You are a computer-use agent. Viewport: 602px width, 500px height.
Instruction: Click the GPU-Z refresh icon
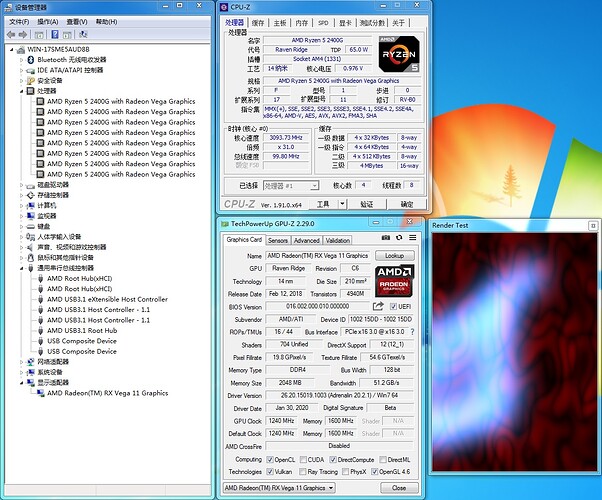click(x=399, y=238)
